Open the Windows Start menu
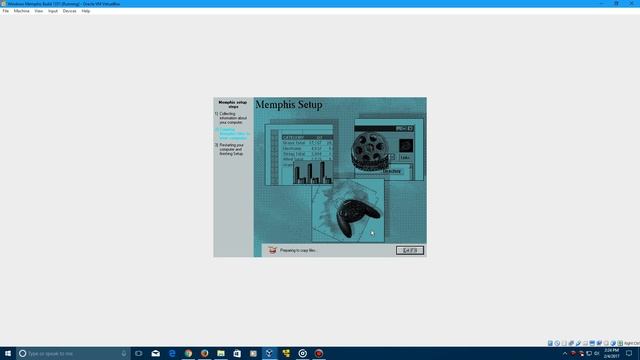The width and height of the screenshot is (640, 360). (8, 353)
